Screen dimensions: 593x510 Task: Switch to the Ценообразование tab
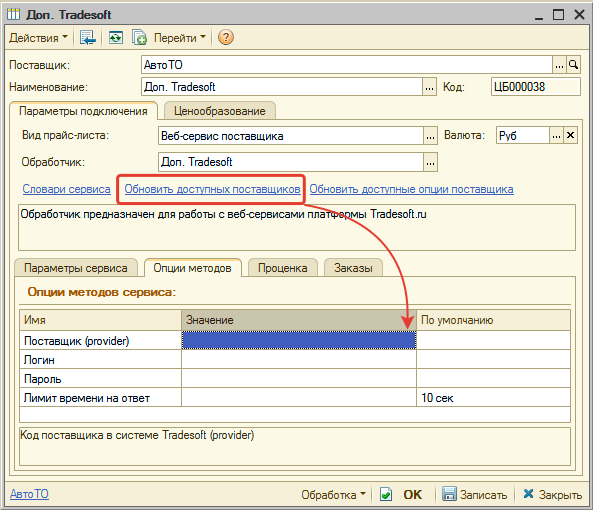[220, 111]
